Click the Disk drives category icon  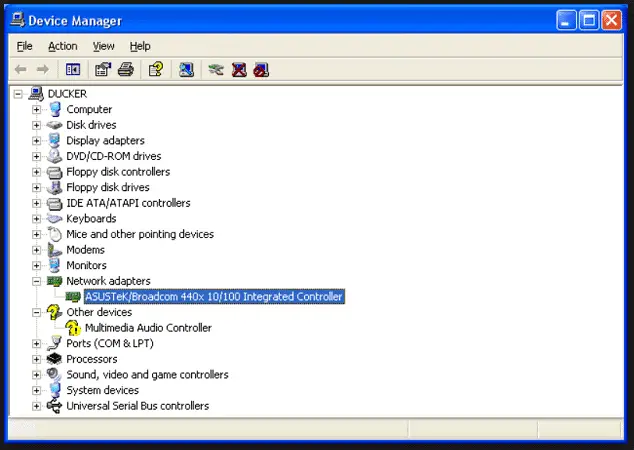[54, 125]
